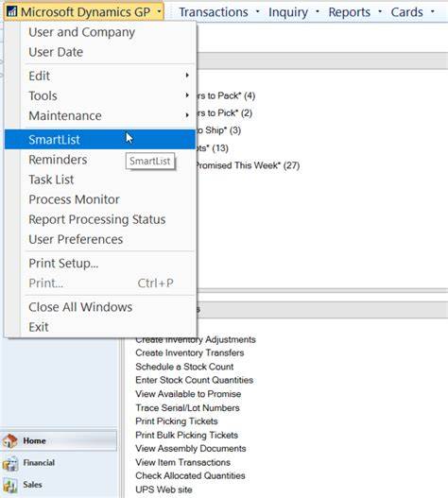The image size is (448, 498).
Task: Open the Transactions menu dropdown arrow
Action: click(x=257, y=11)
